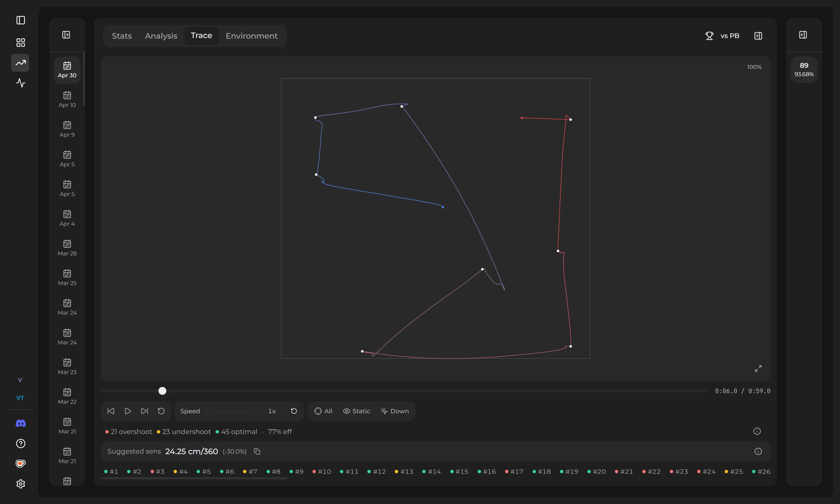
Task: Toggle the Down click filter
Action: pos(395,411)
